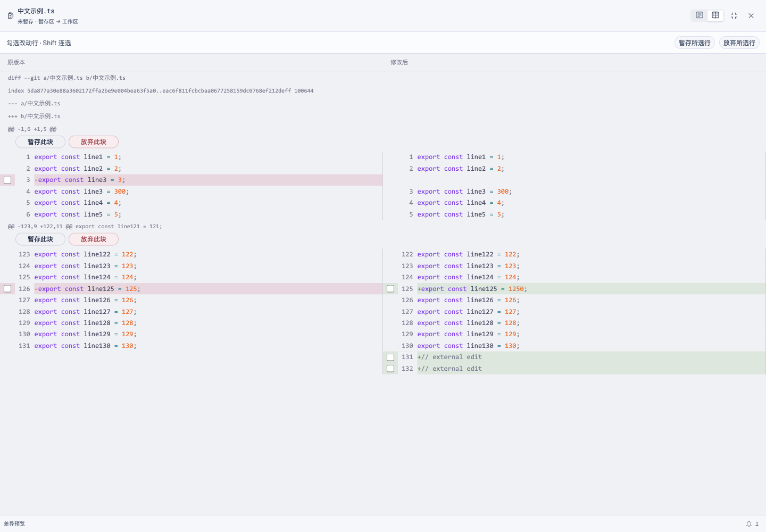Click the +// external edit text on line 132
This screenshot has height=532, width=766.
(449, 369)
